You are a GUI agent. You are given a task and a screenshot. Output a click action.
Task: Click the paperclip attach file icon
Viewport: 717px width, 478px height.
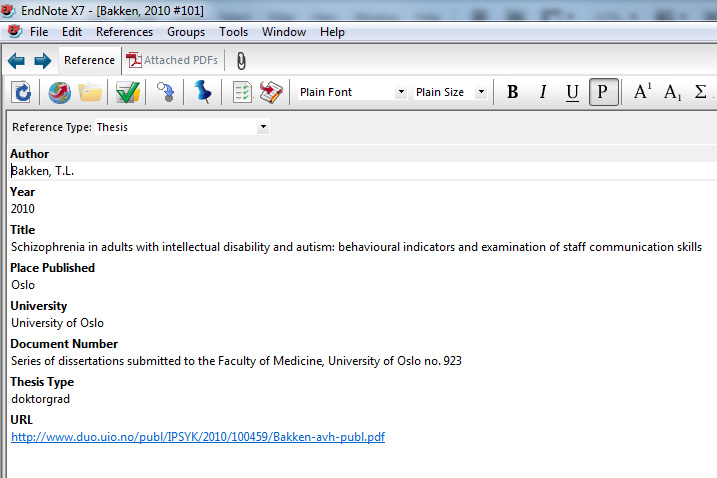[x=241, y=60]
